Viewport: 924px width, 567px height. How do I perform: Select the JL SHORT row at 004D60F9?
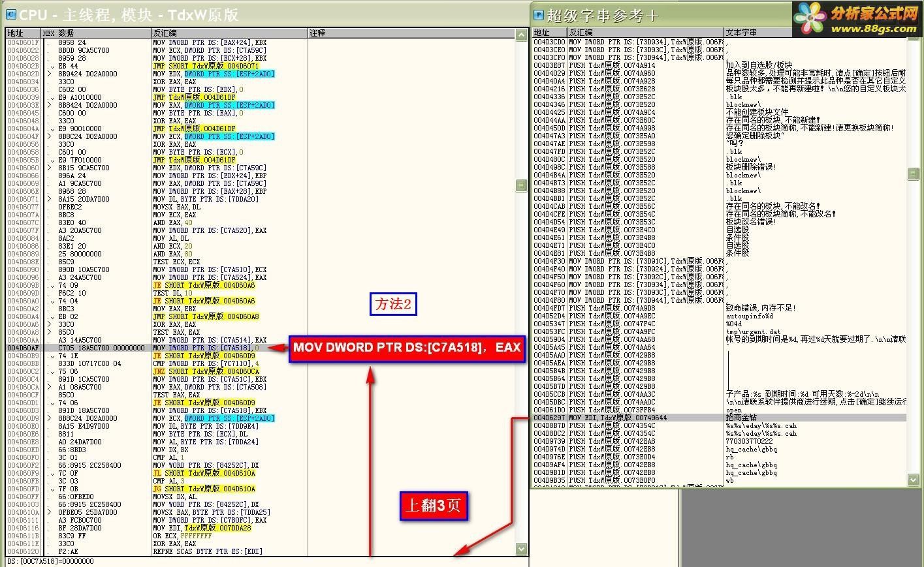(261, 473)
